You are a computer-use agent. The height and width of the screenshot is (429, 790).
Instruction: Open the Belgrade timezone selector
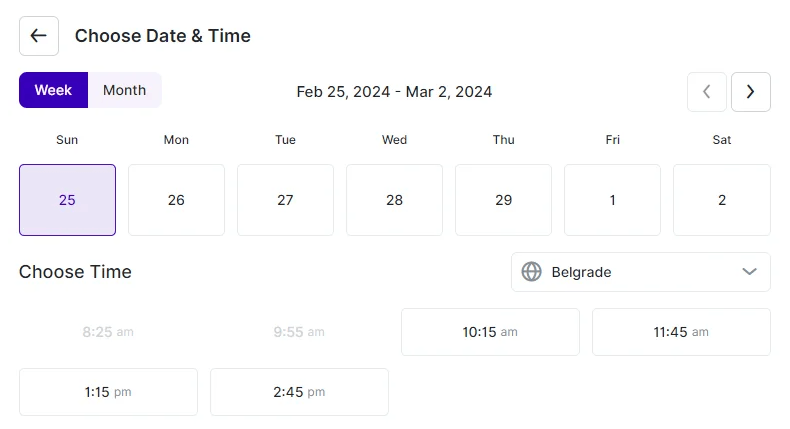641,272
